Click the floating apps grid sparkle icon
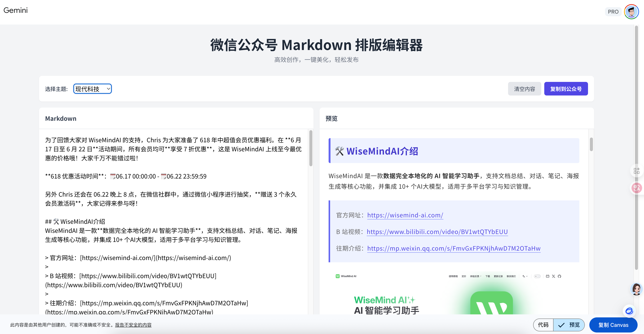644x334 pixels. point(636,171)
